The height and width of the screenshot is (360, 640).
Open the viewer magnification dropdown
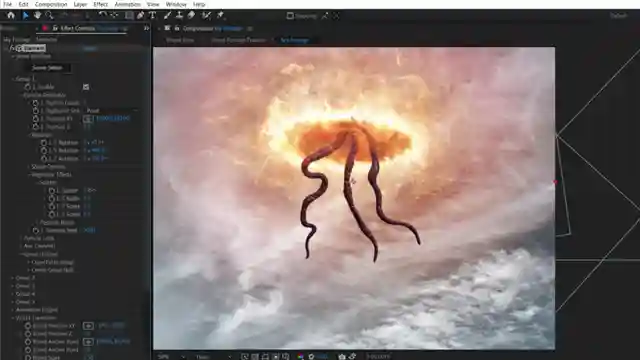pyautogui.click(x=171, y=356)
